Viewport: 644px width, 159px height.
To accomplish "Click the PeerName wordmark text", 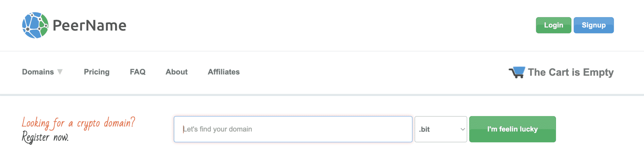I will pos(90,25).
